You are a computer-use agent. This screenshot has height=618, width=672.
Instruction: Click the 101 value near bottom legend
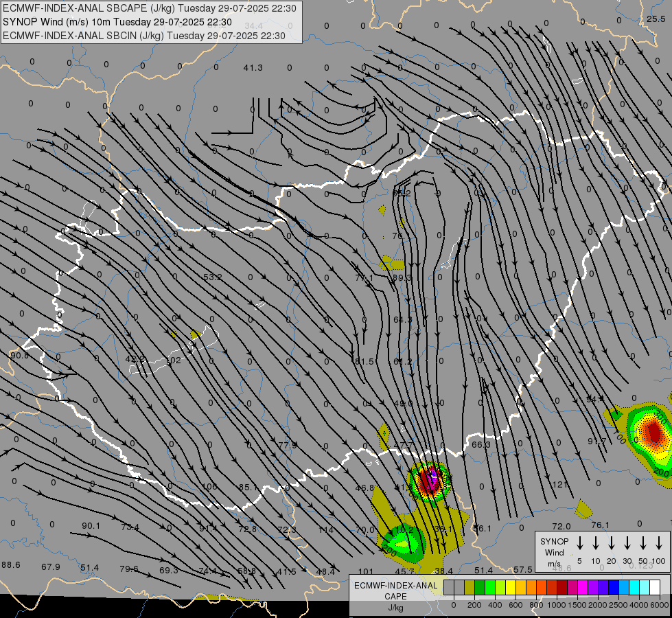coord(366,572)
